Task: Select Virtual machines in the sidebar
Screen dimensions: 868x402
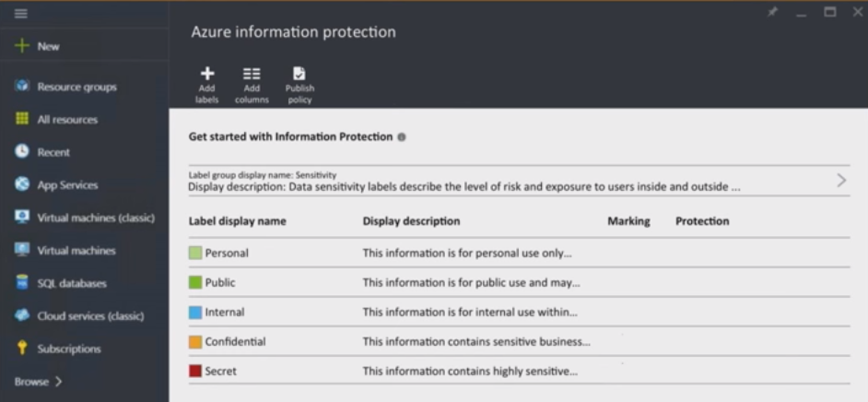Action: [76, 251]
